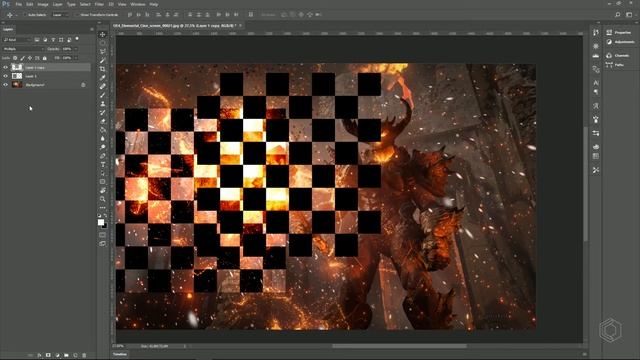The image size is (640, 360).
Task: Open the Properties panel
Action: 619,32
